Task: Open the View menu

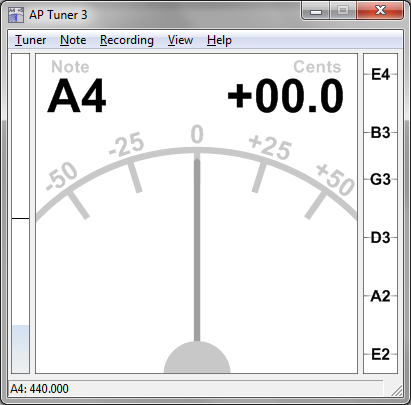Action: coord(180,40)
